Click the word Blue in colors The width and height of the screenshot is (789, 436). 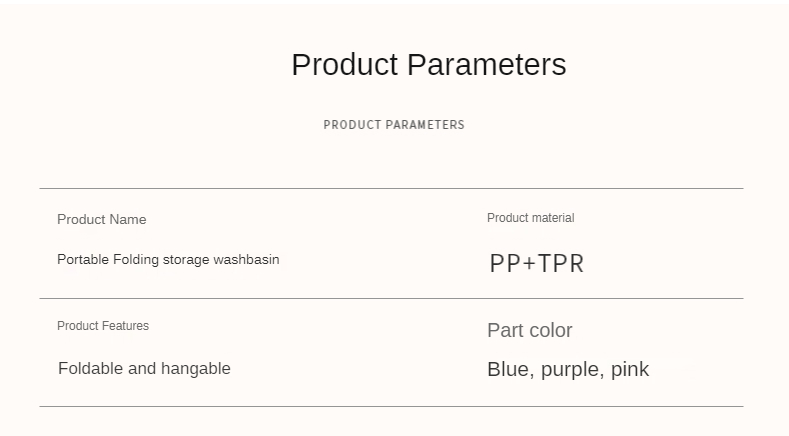tap(507, 370)
